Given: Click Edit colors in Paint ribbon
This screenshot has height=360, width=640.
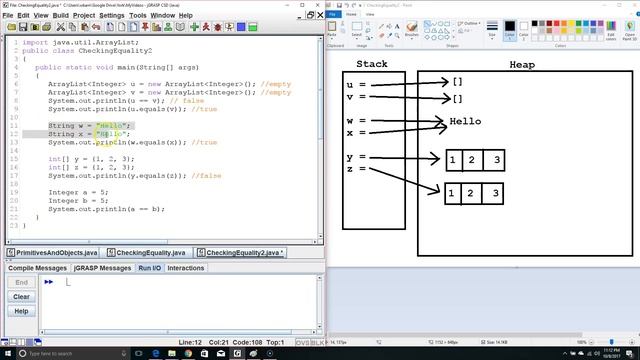Looking at the screenshot, I should coord(611,31).
